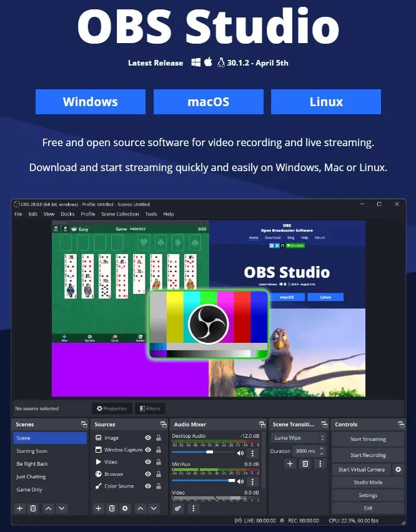Open the Docks menu
416x532 pixels.
tap(67, 214)
